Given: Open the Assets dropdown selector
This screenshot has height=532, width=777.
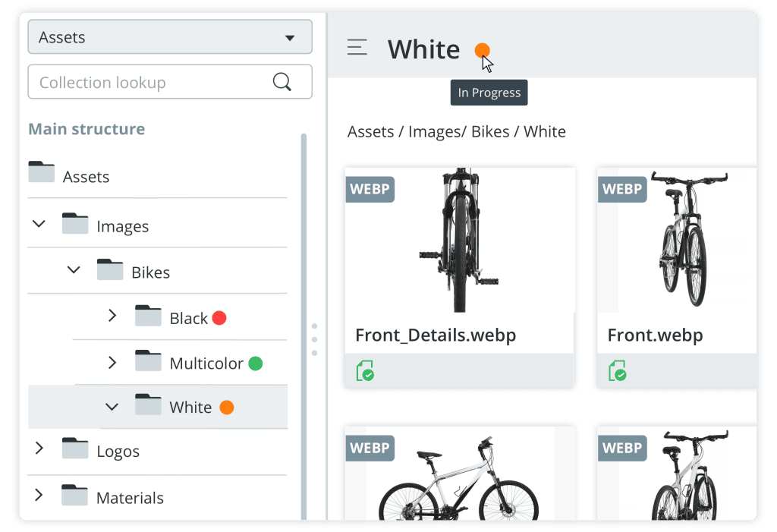Looking at the screenshot, I should click(170, 37).
